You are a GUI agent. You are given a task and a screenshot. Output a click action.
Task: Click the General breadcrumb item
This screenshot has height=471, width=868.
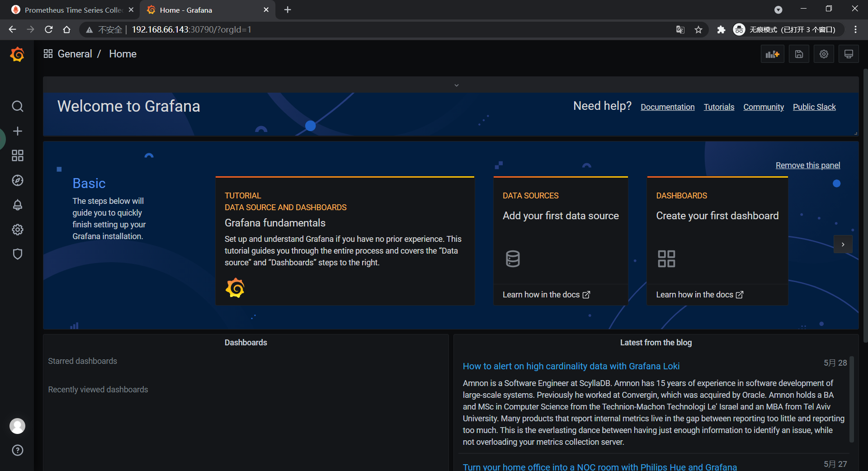tap(75, 54)
